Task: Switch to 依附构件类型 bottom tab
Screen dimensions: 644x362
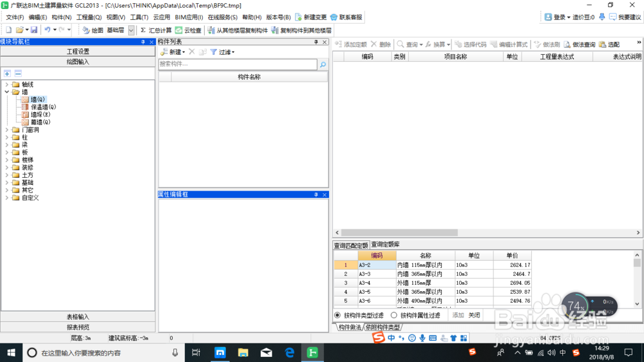Action: 383,327
